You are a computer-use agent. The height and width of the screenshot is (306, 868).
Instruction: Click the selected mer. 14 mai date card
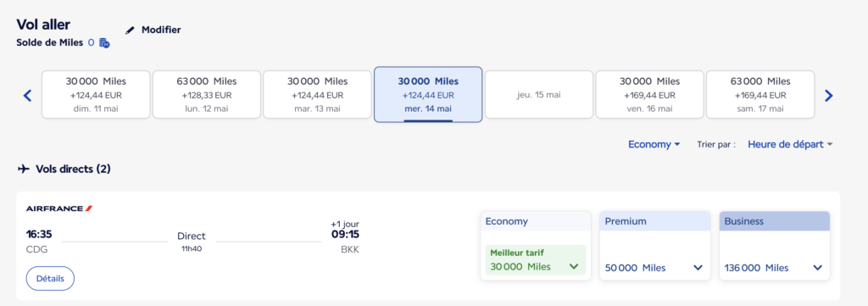tap(428, 95)
